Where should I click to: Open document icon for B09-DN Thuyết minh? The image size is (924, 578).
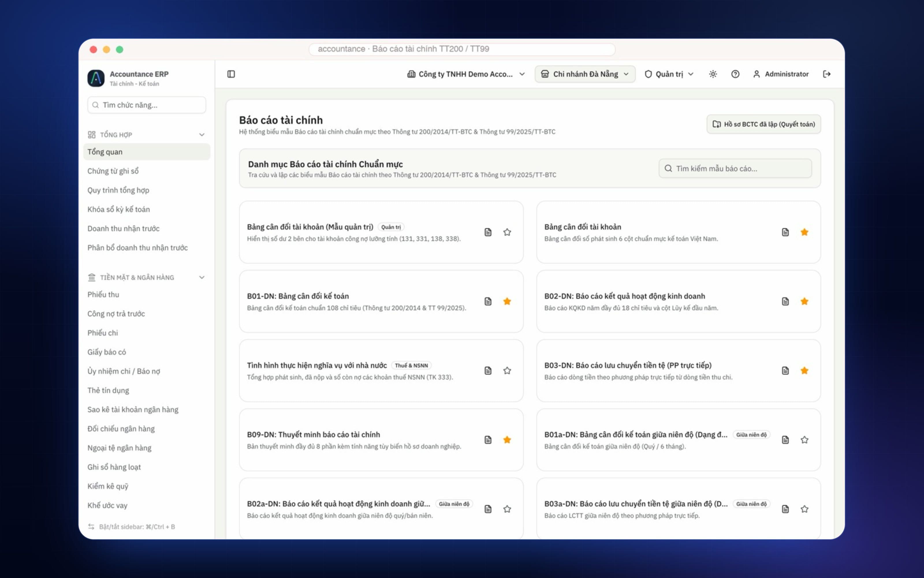point(488,440)
